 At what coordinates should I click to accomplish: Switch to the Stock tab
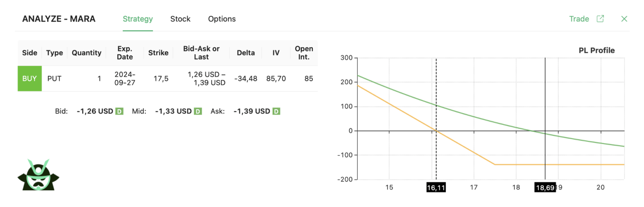(x=180, y=19)
